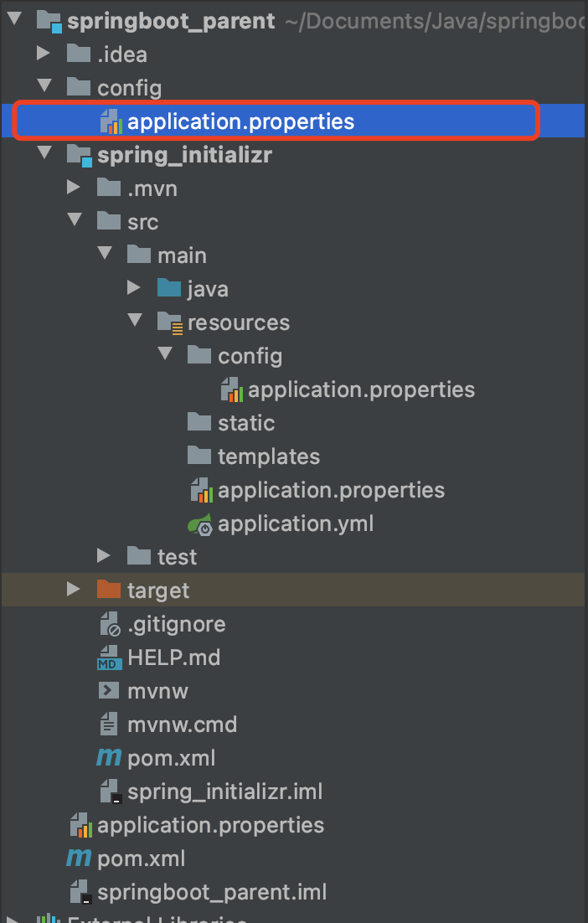Expand the .idea folder arrow
This screenshot has width=588, height=923.
(43, 53)
